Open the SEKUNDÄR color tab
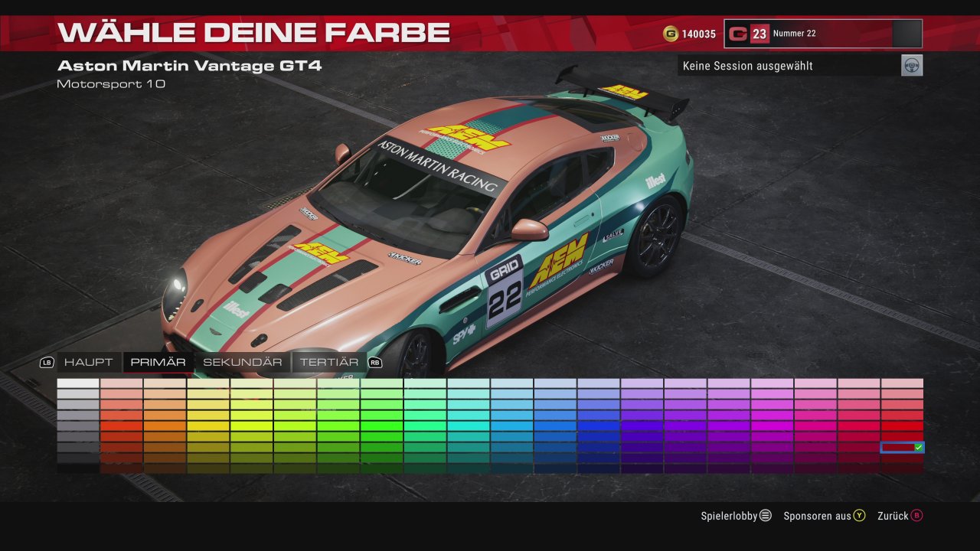980x551 pixels. pos(243,362)
